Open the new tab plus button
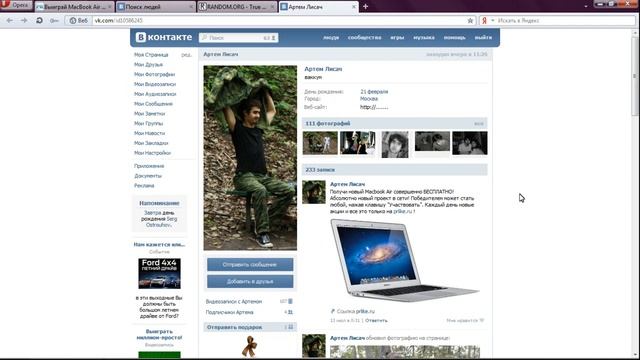The width and height of the screenshot is (640, 360). coord(365,7)
